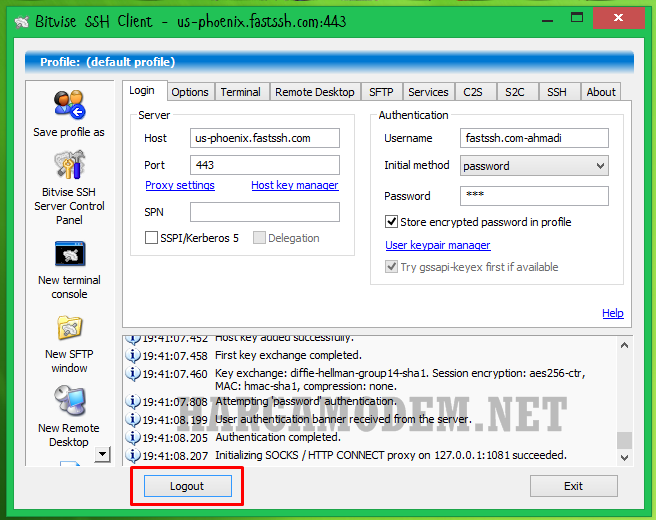This screenshot has height=520, width=656.
Task: Click info icon beside User authentication banner entry
Action: 133,419
